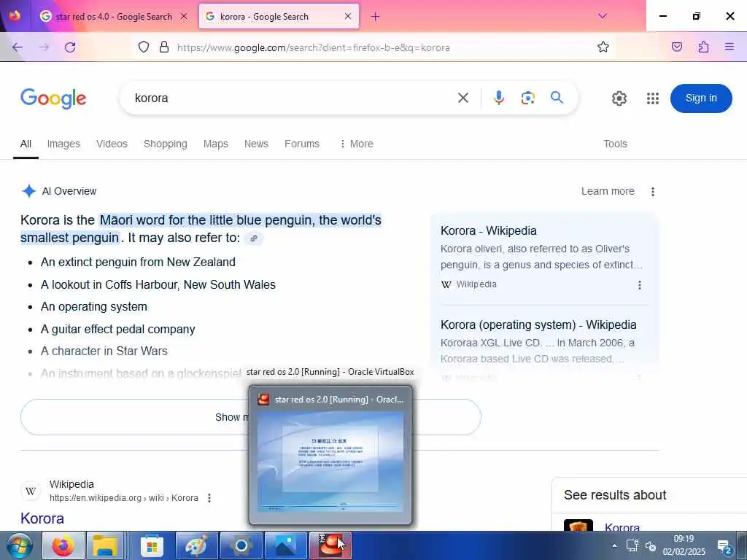Viewport: 747px width, 560px height.
Task: Reload the current page
Action: click(70, 47)
